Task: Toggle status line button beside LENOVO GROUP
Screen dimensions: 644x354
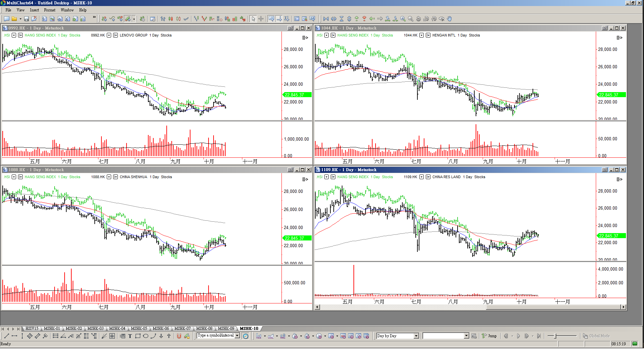Action: coord(115,35)
